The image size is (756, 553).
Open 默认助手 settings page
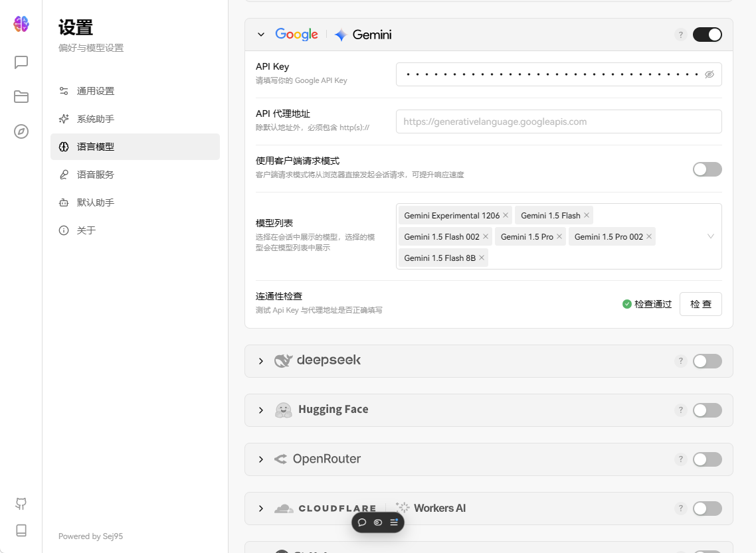tap(135, 202)
